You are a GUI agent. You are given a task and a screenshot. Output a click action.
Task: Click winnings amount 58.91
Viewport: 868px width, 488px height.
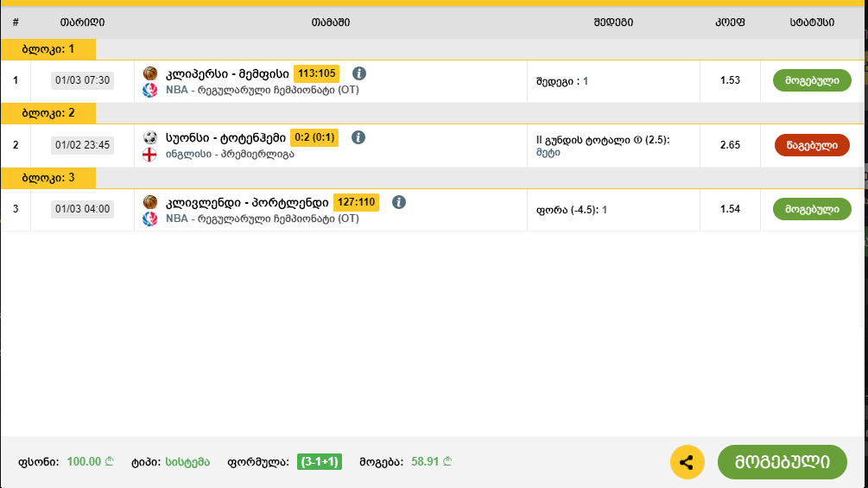click(x=425, y=461)
